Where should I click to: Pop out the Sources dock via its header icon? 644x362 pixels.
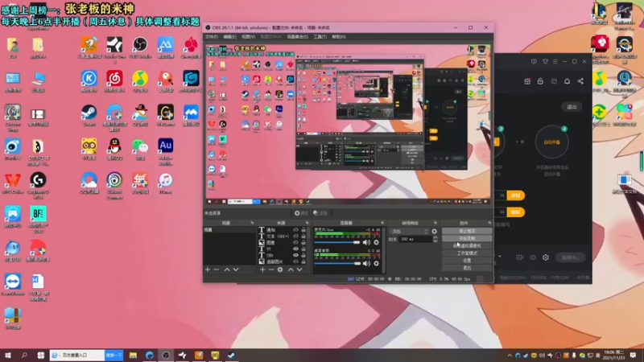point(307,223)
